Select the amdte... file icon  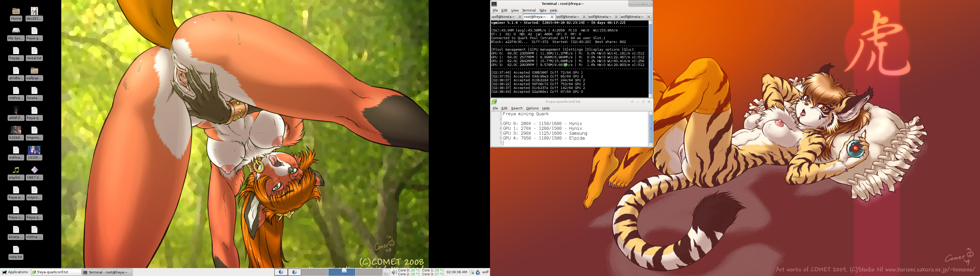tap(16, 74)
